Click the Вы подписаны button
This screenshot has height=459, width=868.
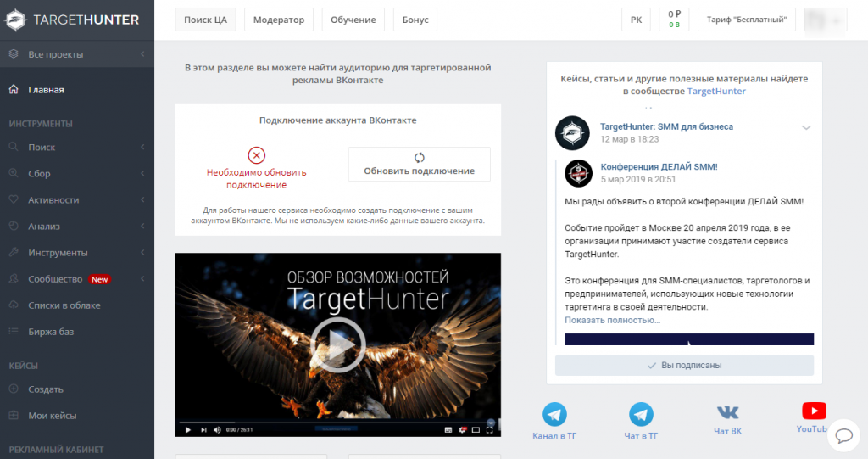coord(684,366)
